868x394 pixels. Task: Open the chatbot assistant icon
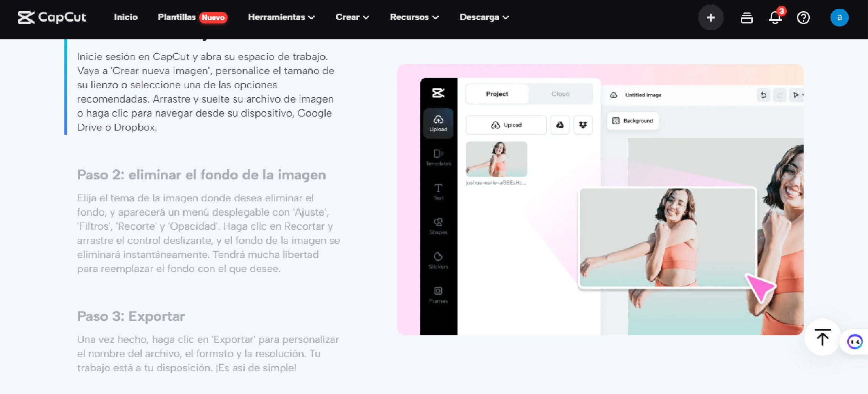854,342
